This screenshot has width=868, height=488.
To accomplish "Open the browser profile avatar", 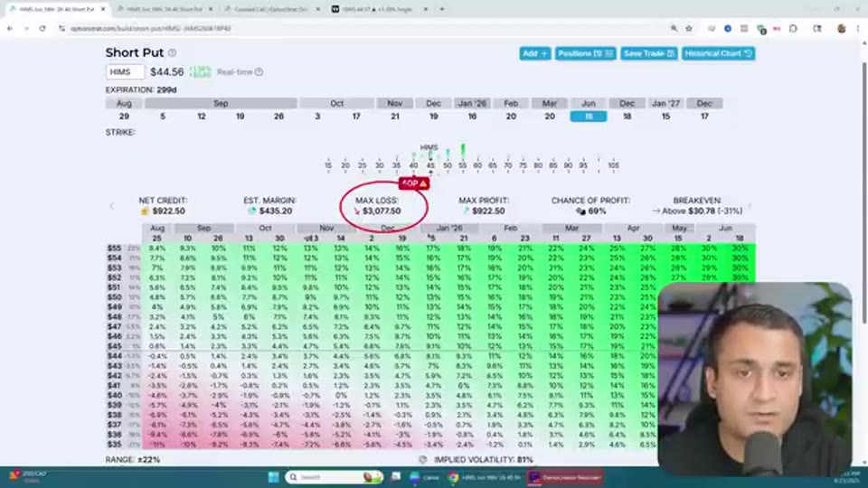I will [x=842, y=29].
